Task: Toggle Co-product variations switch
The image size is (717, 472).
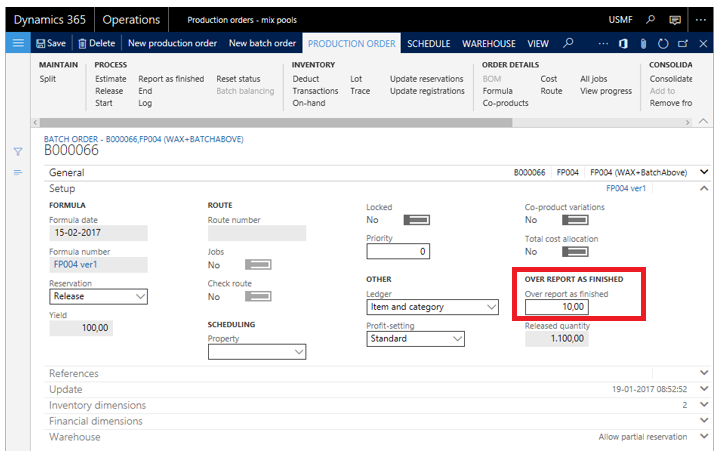Action: 575,220
